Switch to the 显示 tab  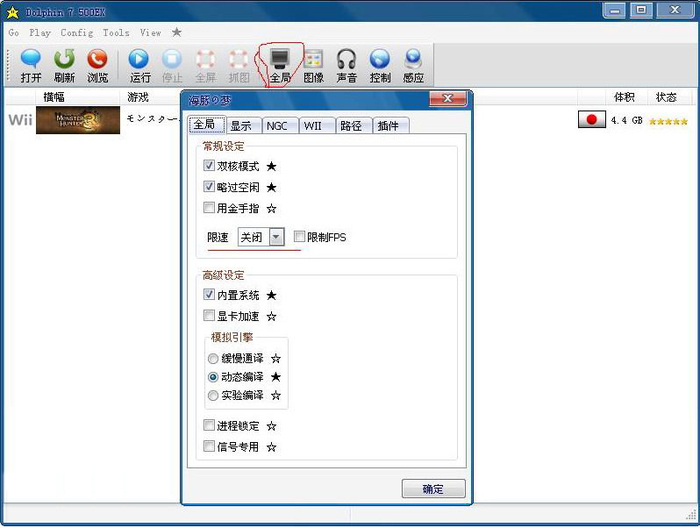click(x=241, y=126)
